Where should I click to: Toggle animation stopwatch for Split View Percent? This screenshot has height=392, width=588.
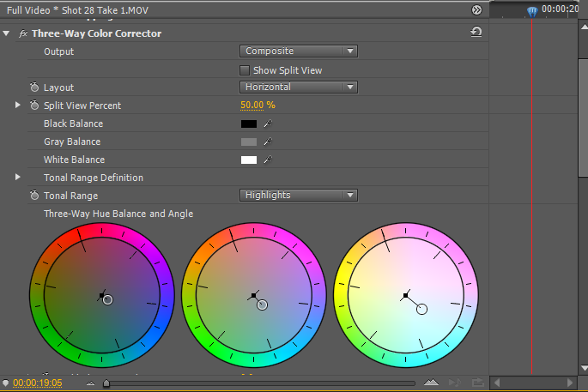(34, 105)
